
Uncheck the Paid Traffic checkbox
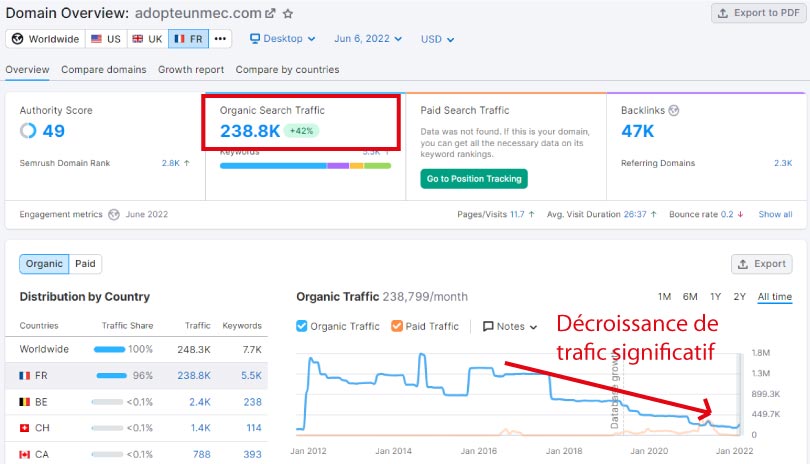(397, 326)
